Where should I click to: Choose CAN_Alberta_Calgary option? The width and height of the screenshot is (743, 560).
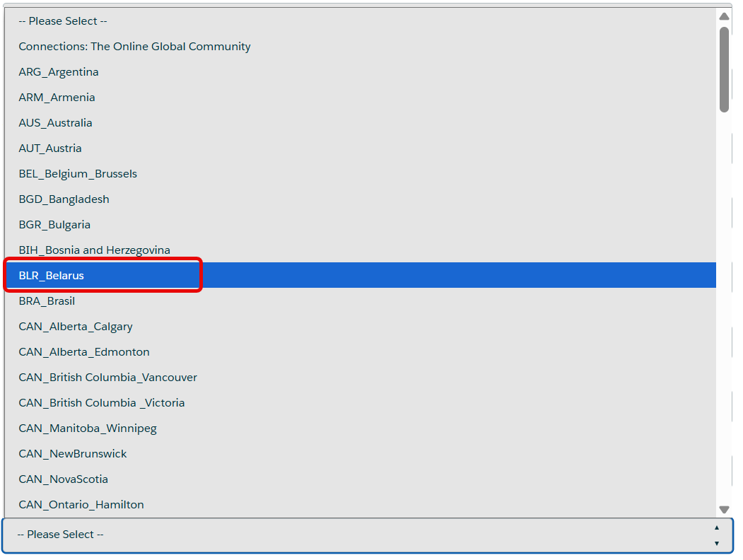click(x=76, y=327)
